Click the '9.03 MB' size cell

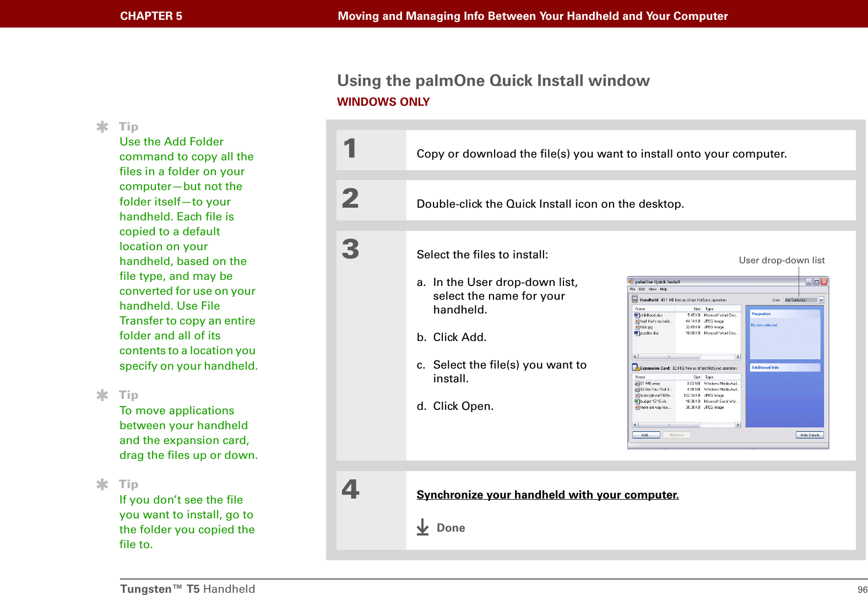coord(693,383)
